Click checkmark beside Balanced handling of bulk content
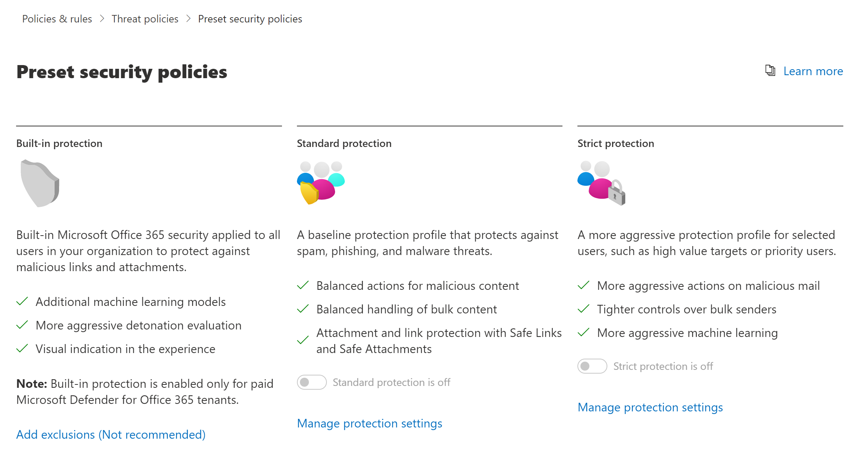Image resolution: width=868 pixels, height=457 pixels. (303, 309)
